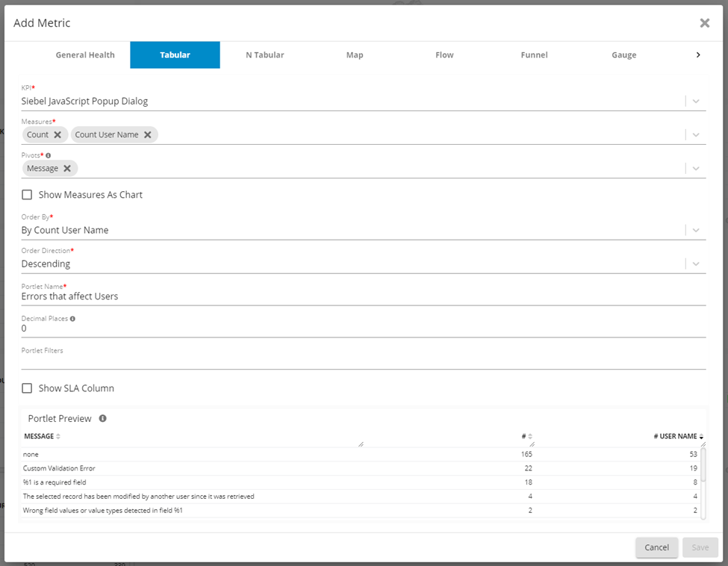The image size is (728, 566).
Task: Remove the Count measure chip
Action: pos(57,134)
